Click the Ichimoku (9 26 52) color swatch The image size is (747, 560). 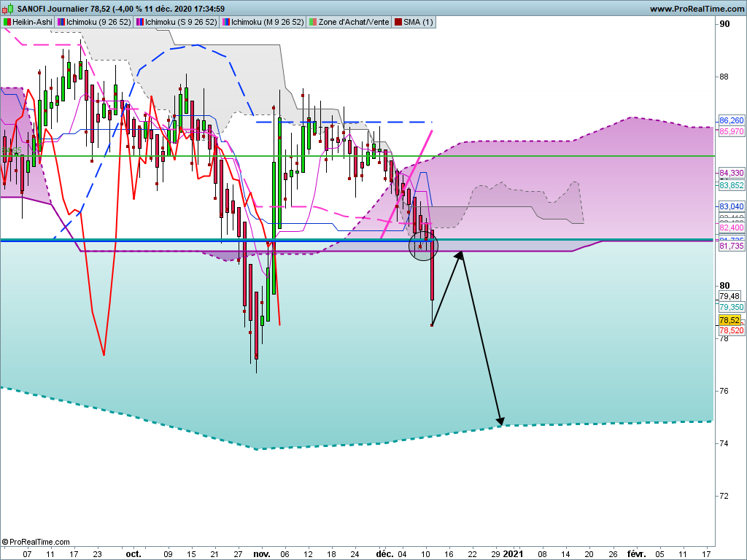point(61,22)
